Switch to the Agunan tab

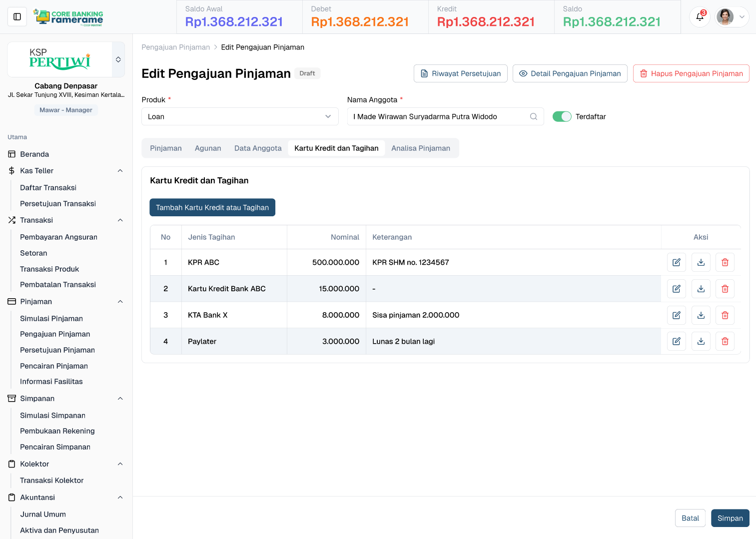pyautogui.click(x=208, y=148)
